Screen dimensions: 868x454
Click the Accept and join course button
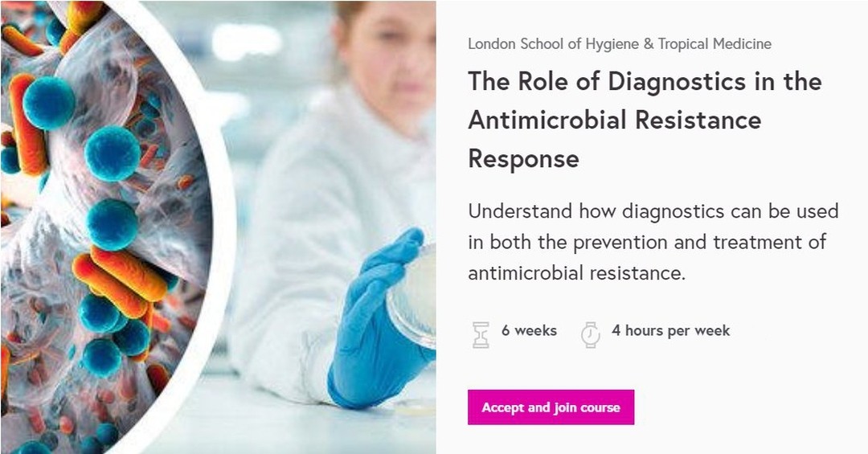(x=551, y=407)
